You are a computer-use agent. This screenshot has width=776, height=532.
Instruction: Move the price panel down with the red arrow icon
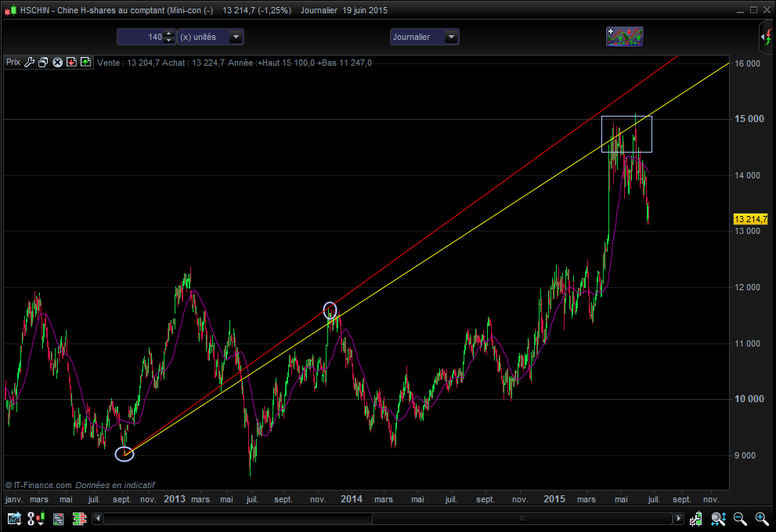(71, 63)
